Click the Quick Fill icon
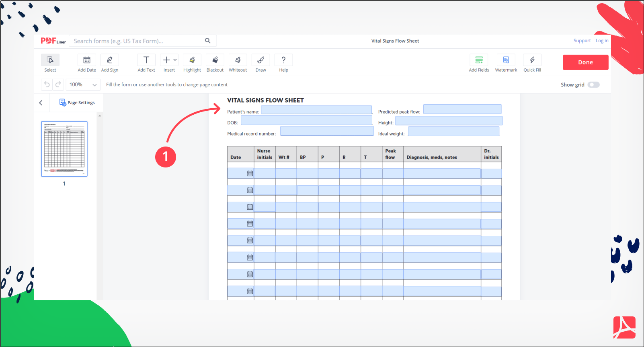This screenshot has height=347, width=644. pyautogui.click(x=532, y=60)
